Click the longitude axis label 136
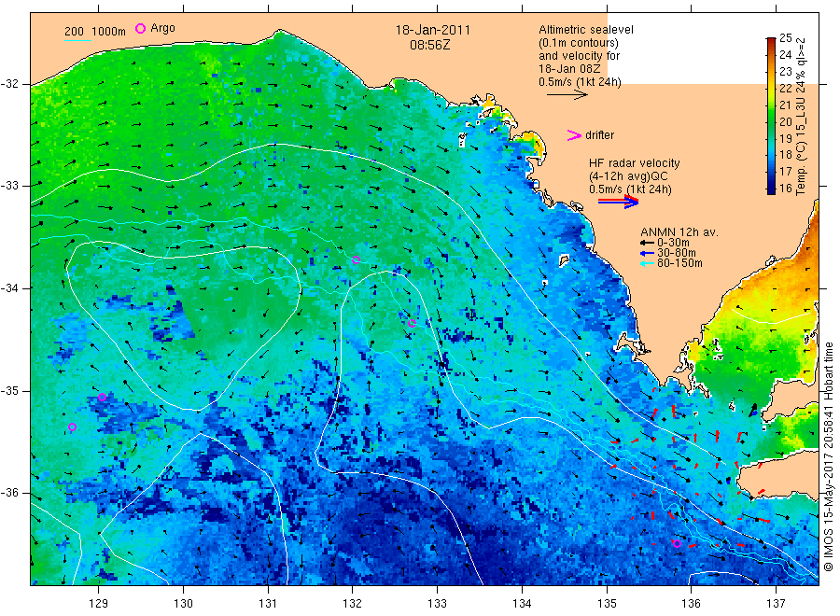This screenshot has width=840, height=616. (691, 604)
